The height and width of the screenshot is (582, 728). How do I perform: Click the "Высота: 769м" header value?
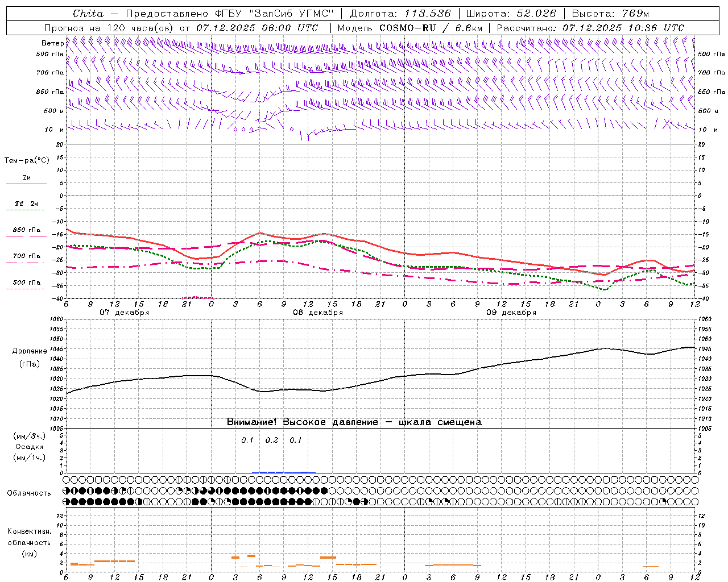[610, 14]
